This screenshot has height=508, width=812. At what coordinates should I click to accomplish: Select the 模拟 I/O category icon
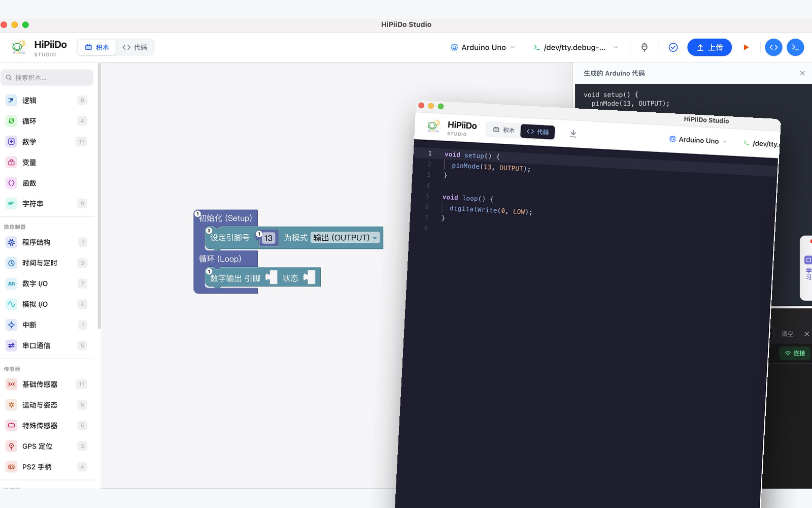(11, 304)
